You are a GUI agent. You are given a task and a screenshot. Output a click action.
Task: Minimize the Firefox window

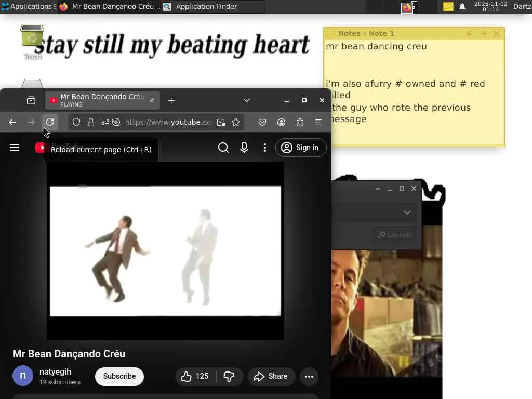click(x=287, y=101)
